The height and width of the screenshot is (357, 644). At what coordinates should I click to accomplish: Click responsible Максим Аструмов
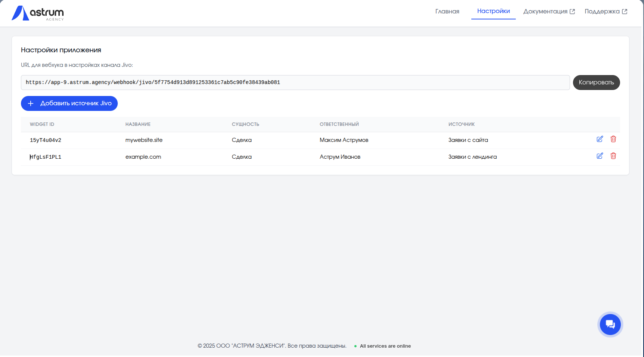(x=344, y=140)
